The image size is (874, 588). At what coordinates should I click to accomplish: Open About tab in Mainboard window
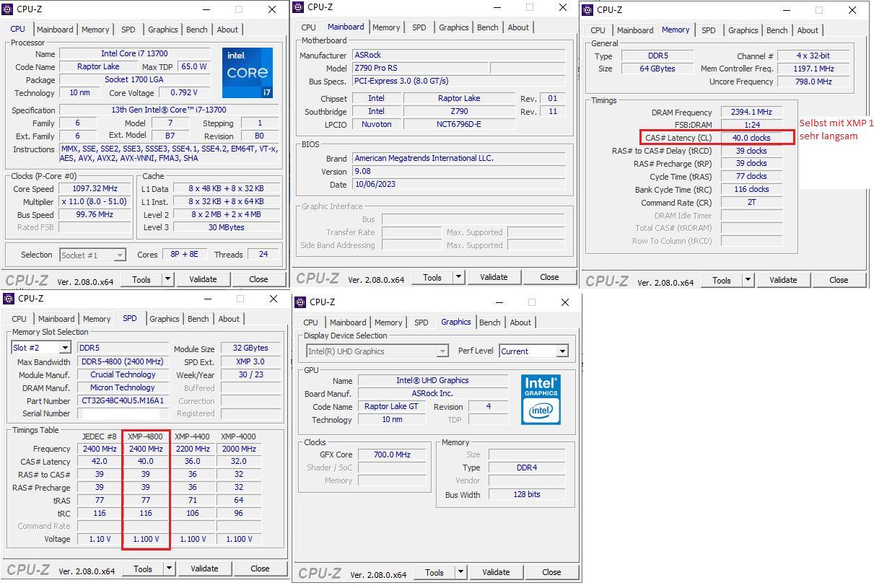(518, 27)
